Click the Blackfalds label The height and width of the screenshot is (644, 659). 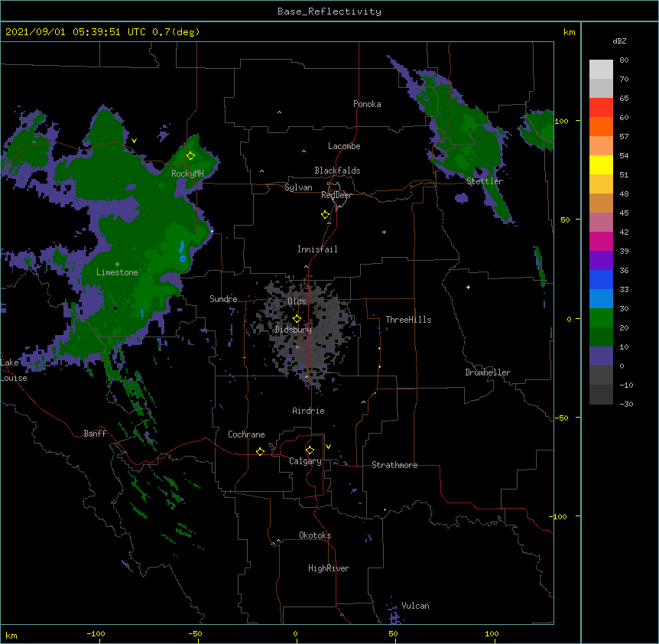(337, 171)
